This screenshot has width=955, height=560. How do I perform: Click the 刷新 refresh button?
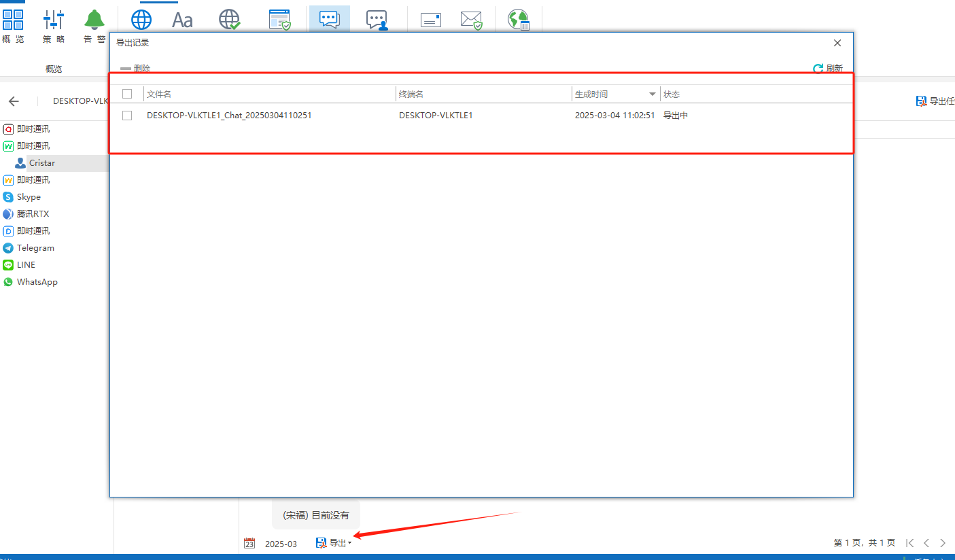click(x=828, y=69)
